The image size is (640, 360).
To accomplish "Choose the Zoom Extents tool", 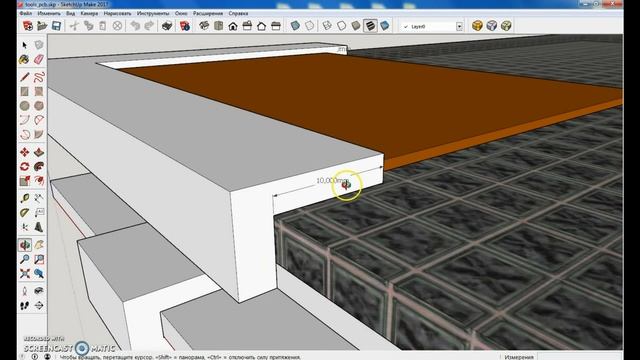I will click(x=24, y=273).
